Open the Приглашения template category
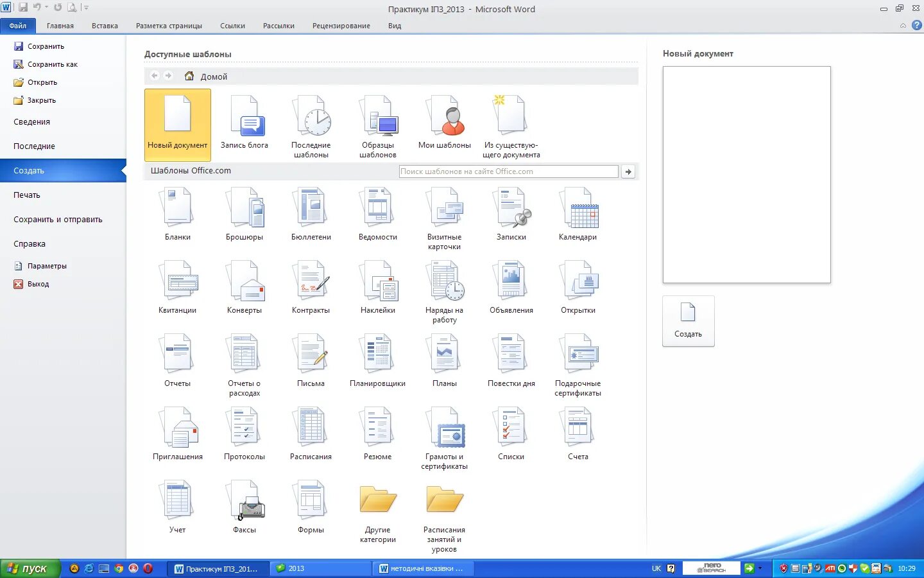The width and height of the screenshot is (924, 578). pyautogui.click(x=178, y=434)
